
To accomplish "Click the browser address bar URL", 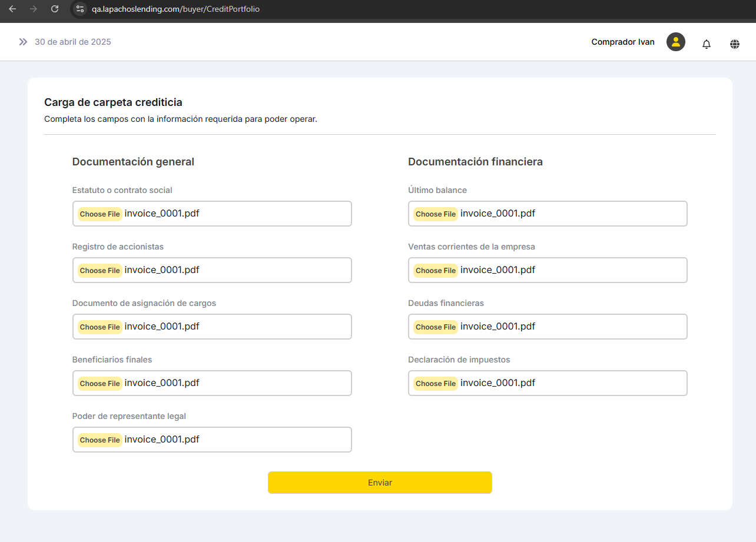I will (x=175, y=9).
